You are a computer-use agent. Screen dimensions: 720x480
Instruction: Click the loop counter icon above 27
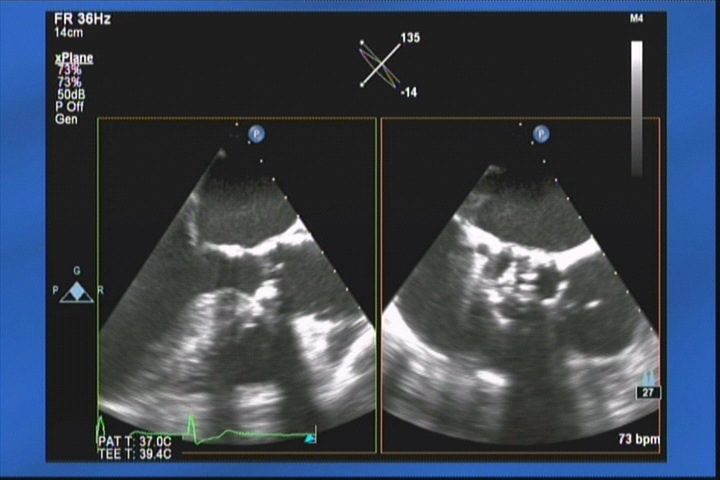coord(648,378)
